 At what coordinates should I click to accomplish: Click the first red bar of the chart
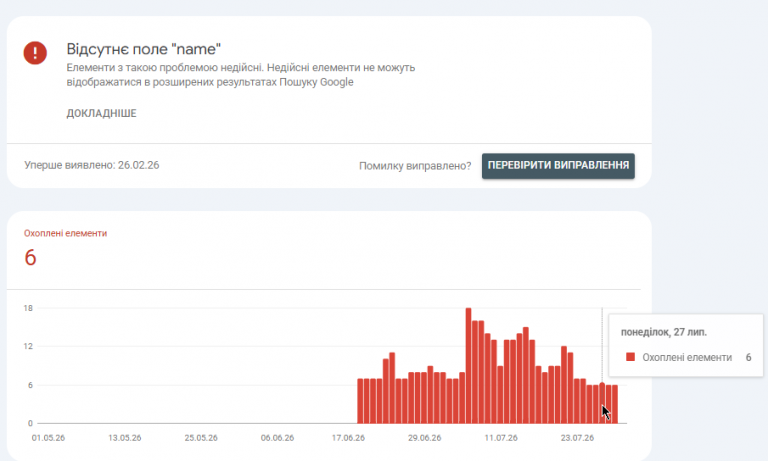[360, 401]
